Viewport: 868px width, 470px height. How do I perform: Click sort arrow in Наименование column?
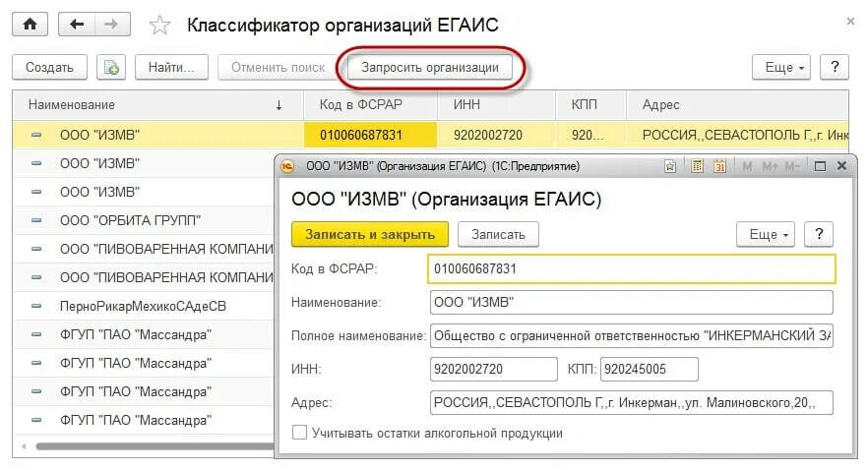279,105
